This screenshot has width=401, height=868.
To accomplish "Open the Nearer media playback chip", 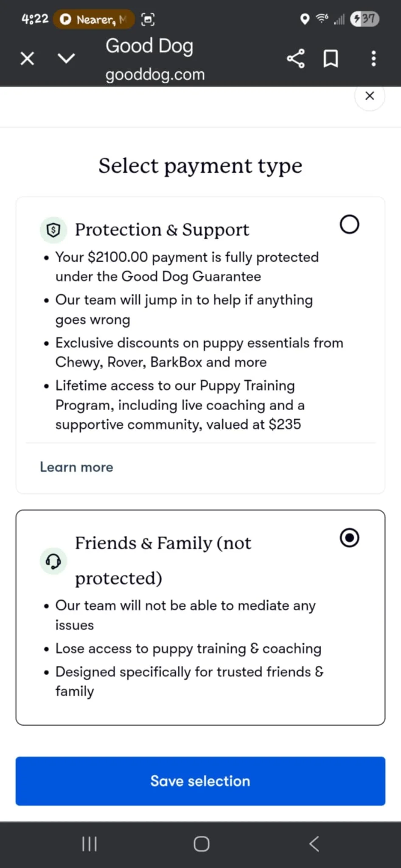I will click(x=94, y=19).
